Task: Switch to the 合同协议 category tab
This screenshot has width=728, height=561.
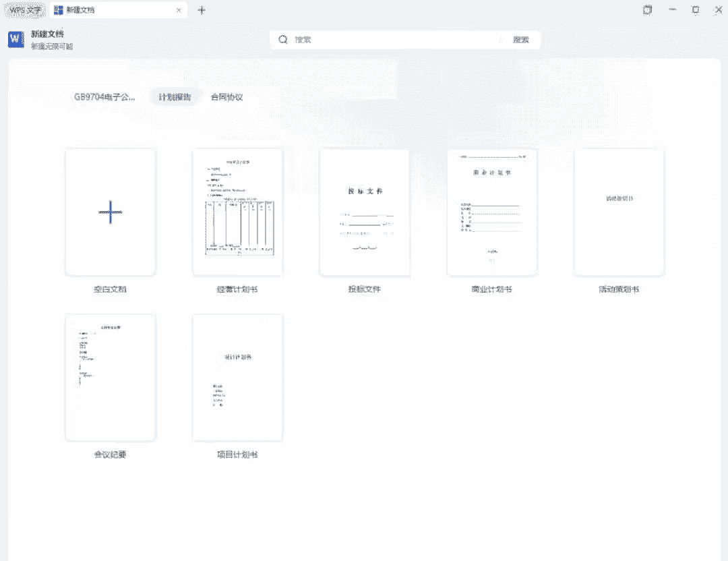Action: pos(227,96)
